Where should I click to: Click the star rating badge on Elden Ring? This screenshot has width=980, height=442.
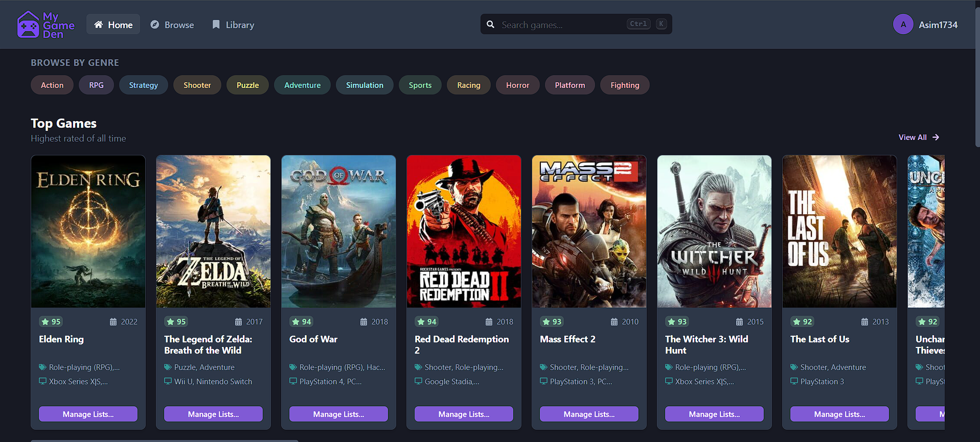(x=51, y=321)
